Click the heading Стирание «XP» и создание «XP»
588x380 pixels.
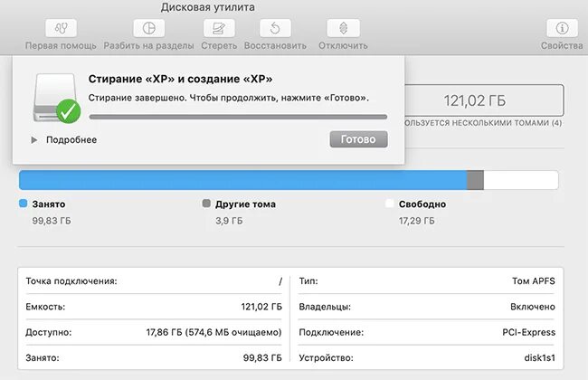tap(180, 79)
